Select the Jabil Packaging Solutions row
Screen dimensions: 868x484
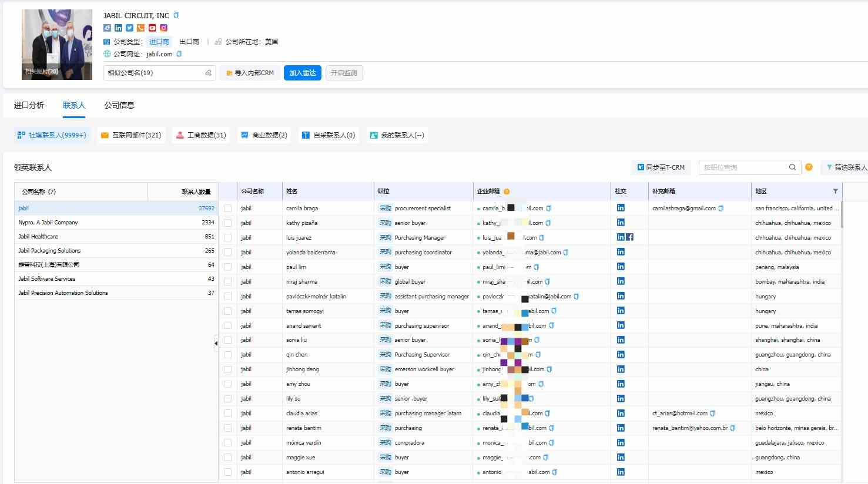(116, 251)
